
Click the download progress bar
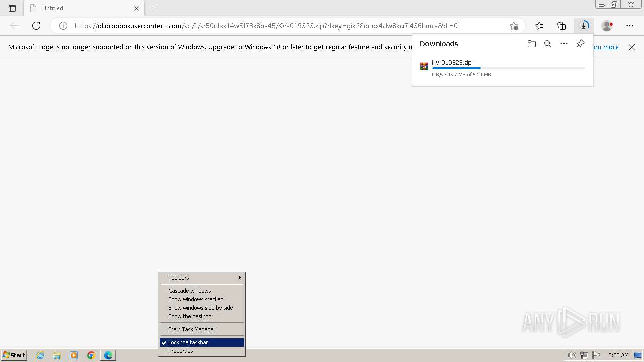pos(508,68)
